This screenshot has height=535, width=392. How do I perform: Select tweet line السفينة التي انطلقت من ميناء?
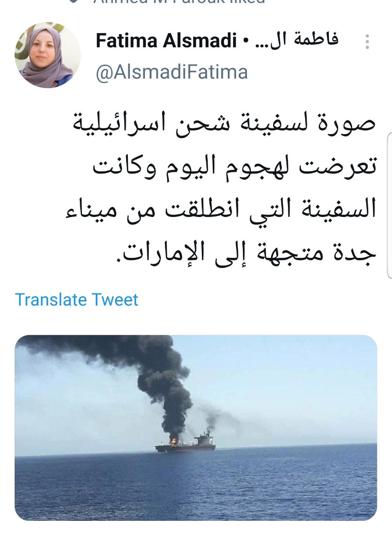tap(221, 210)
